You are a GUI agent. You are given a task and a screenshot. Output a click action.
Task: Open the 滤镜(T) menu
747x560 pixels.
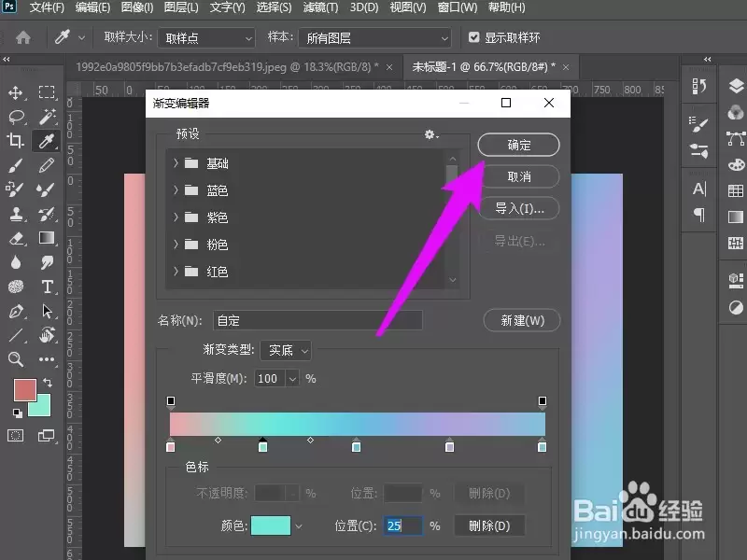click(320, 7)
